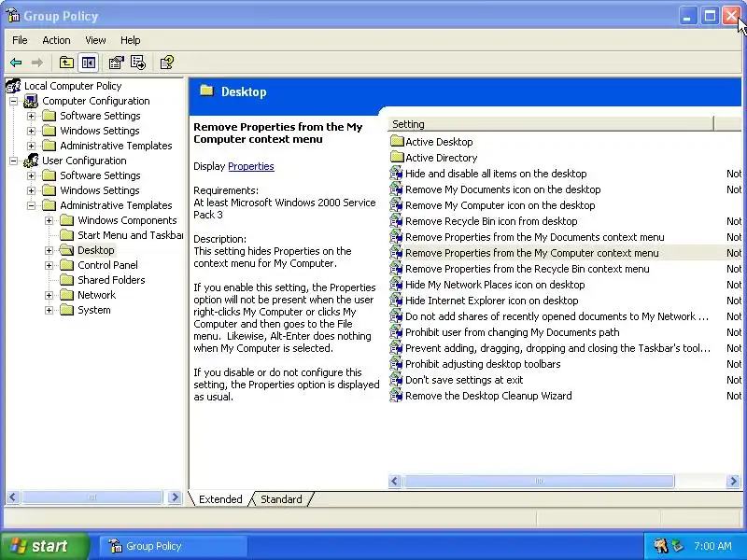747x560 pixels.
Task: Click the Setting column header
Action: pos(551,124)
